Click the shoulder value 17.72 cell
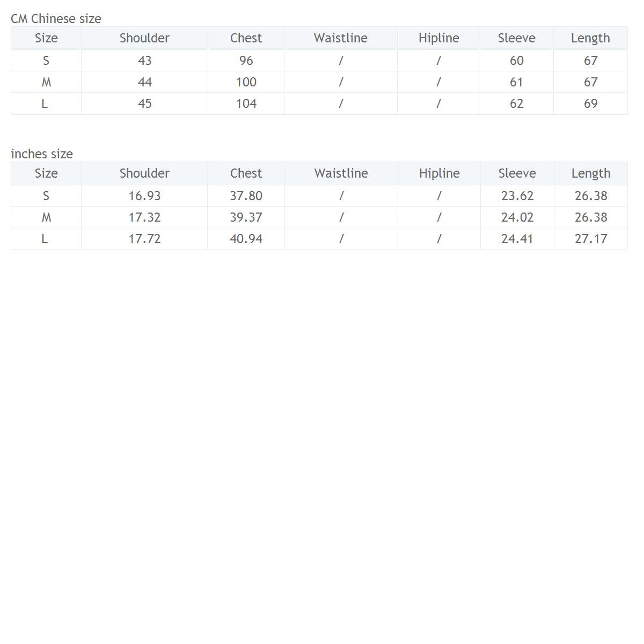644x644 pixels. tap(144, 239)
